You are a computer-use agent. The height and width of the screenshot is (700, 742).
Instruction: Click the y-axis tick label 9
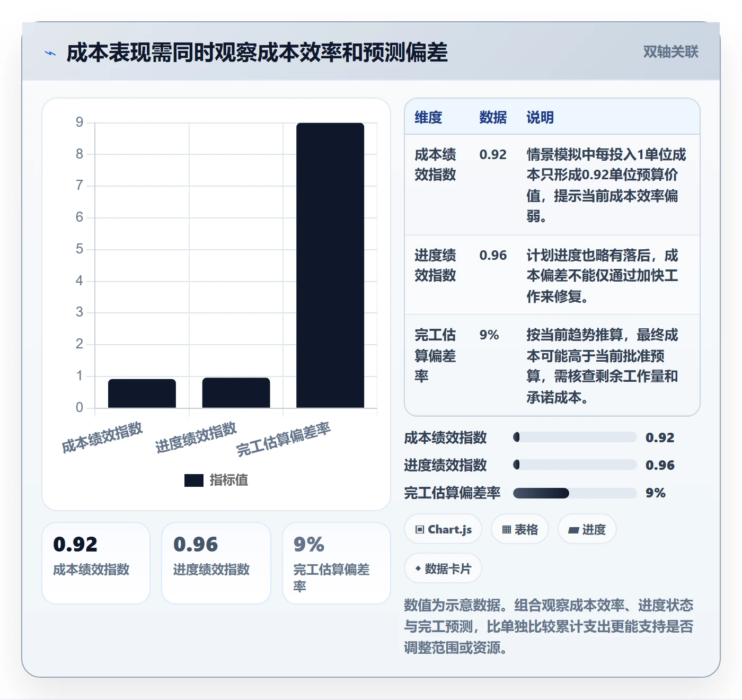click(x=79, y=122)
